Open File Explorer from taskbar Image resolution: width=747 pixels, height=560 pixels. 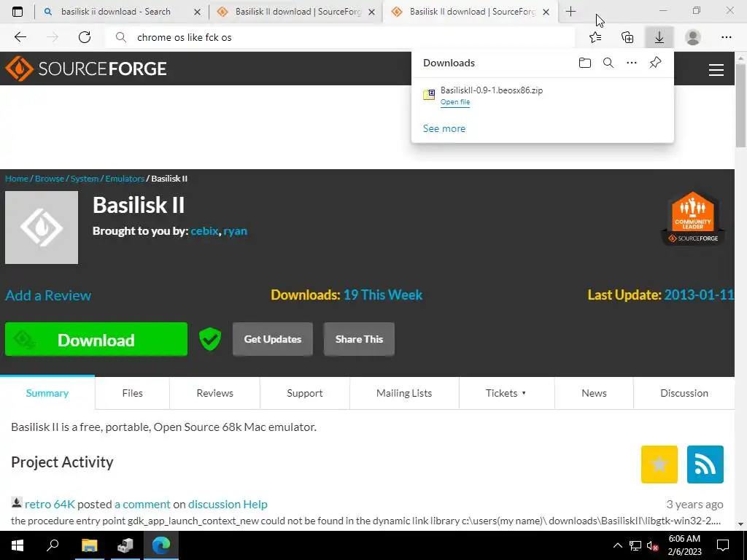[x=89, y=545]
